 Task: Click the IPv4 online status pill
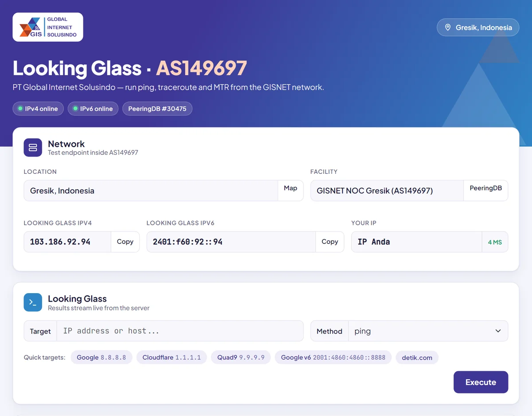tap(38, 109)
